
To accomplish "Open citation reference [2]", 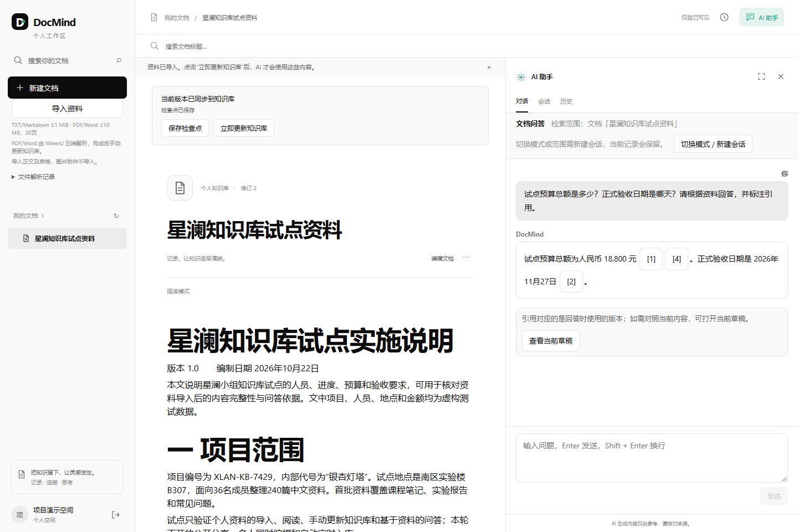I will pyautogui.click(x=571, y=282).
